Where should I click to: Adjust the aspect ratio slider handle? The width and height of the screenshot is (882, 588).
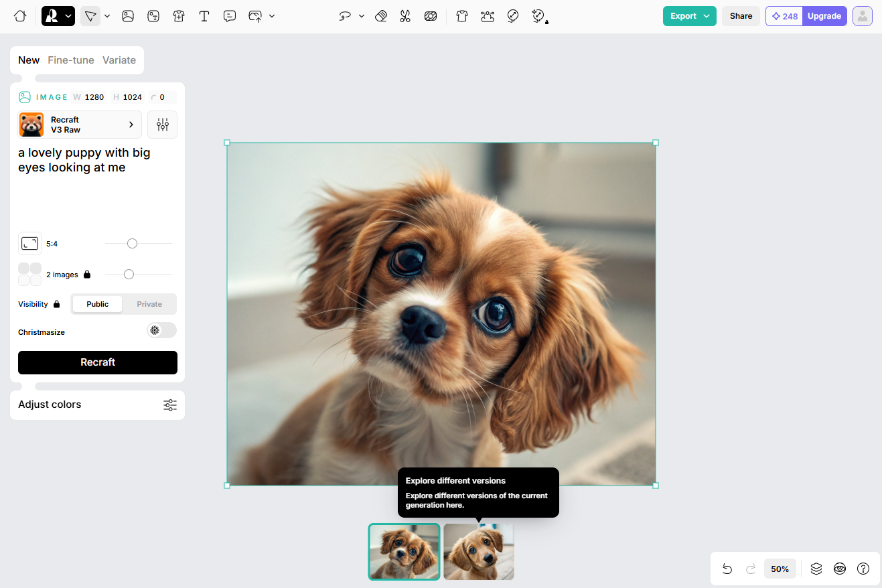[x=132, y=244]
